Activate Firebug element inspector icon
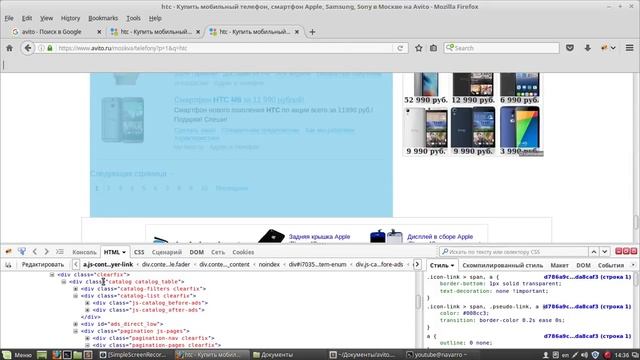Viewport: 640px width, 360px height. click(x=22, y=252)
